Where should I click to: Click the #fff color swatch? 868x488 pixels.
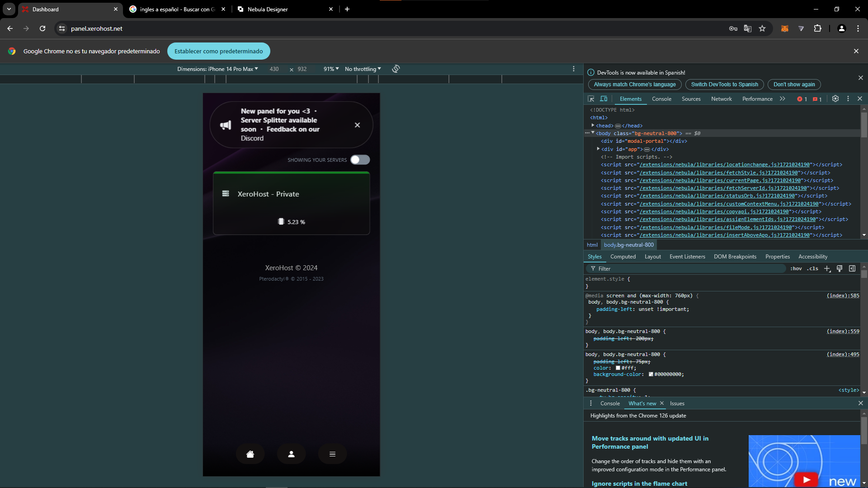(618, 368)
